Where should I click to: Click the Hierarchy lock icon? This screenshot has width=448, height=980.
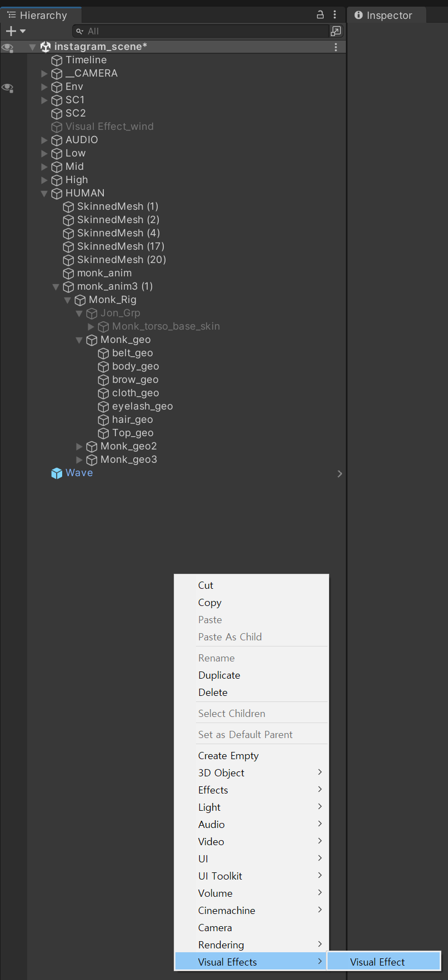point(320,15)
